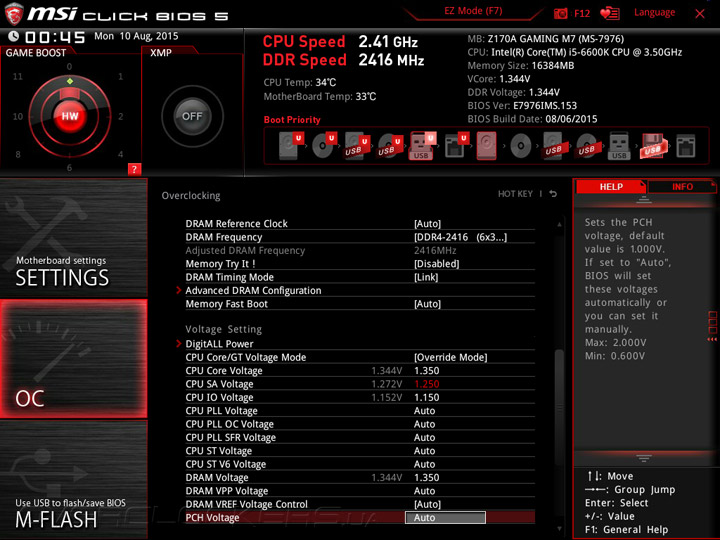Open the M-FLASH BIOS flash section
The height and width of the screenshot is (540, 720).
73,479
